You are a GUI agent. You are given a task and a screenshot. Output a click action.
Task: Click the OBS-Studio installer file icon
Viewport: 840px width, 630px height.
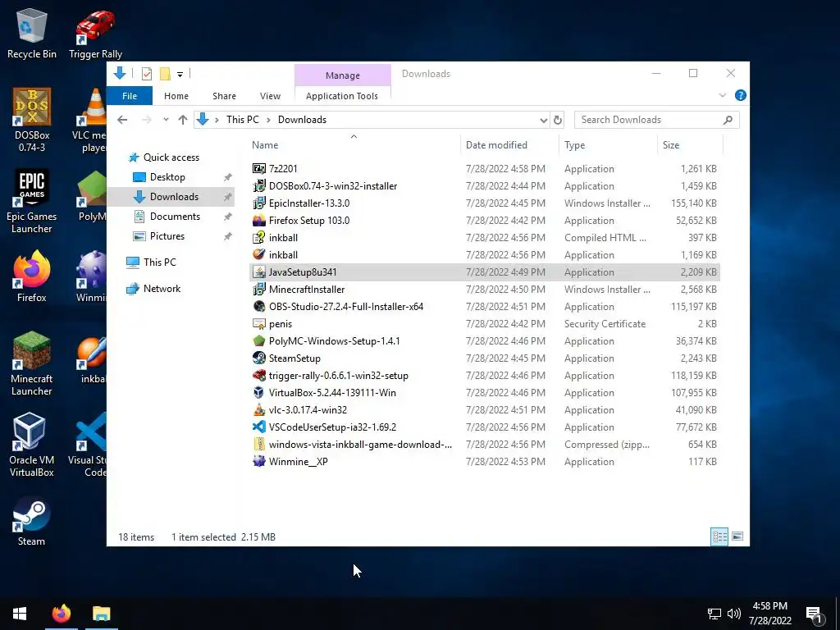(x=258, y=307)
